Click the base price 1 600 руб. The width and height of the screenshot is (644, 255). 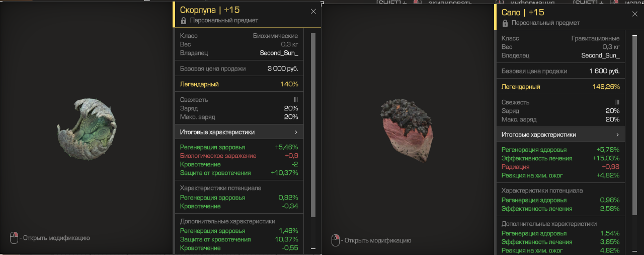click(604, 71)
